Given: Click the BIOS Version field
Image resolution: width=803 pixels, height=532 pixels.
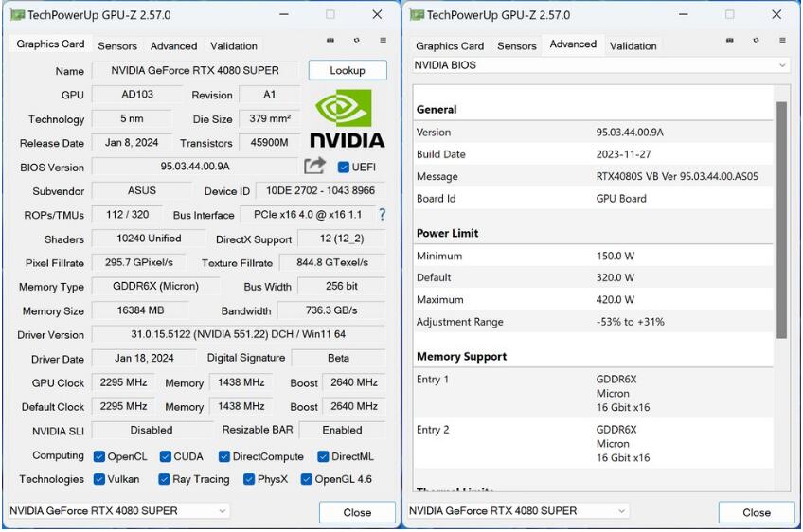Looking at the screenshot, I should click(x=195, y=167).
